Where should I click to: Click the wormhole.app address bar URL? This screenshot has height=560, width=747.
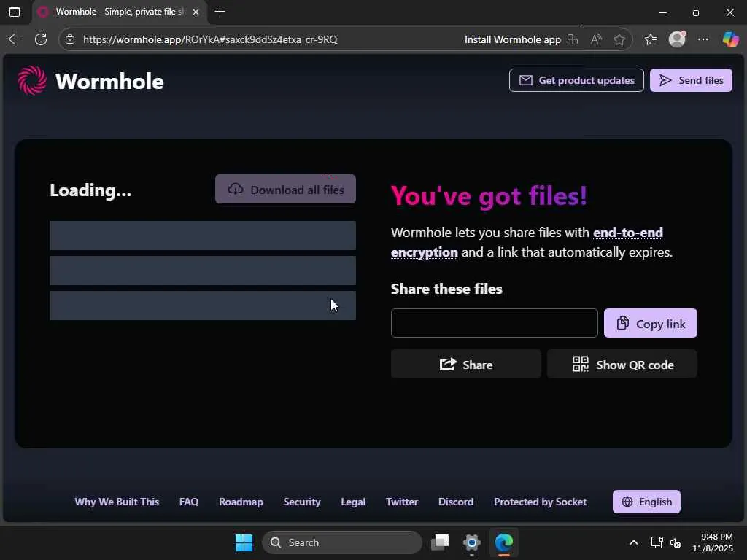point(210,39)
